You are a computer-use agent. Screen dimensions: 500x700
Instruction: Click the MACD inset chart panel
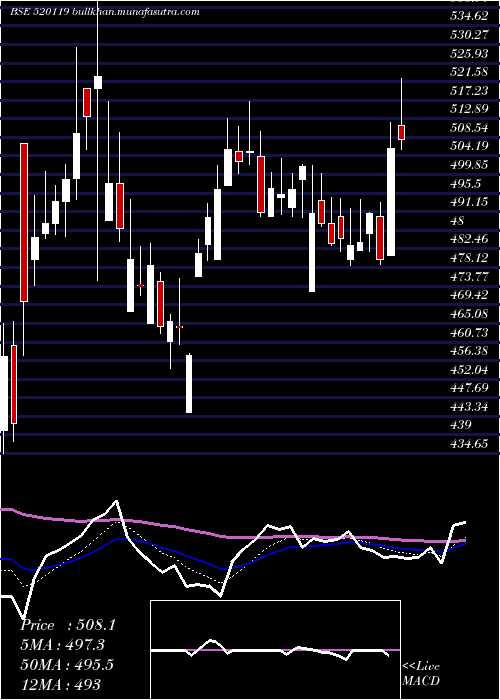(x=275, y=650)
